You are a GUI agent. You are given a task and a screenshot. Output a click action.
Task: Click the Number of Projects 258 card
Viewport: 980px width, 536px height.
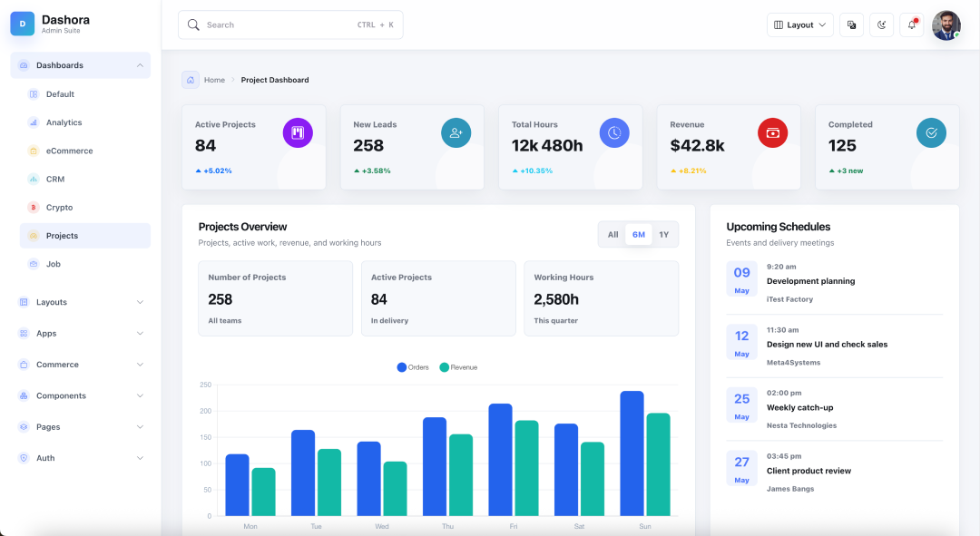276,298
